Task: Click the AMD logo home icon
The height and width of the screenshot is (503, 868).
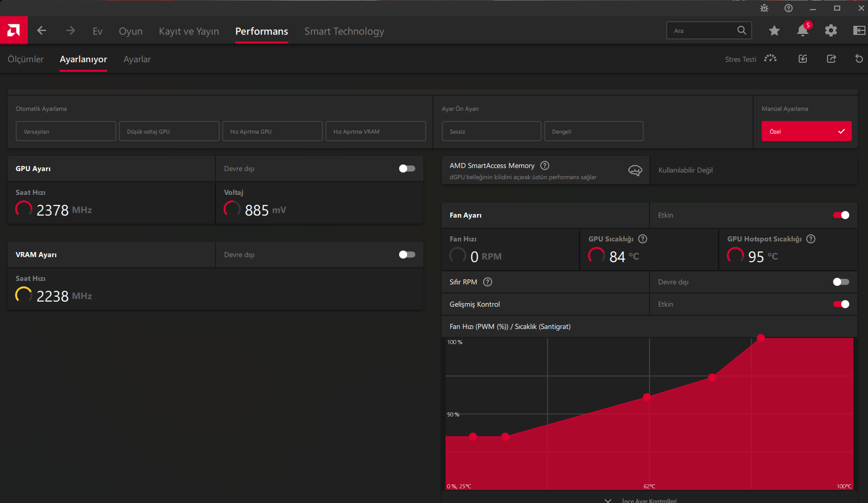Action: pyautogui.click(x=14, y=30)
